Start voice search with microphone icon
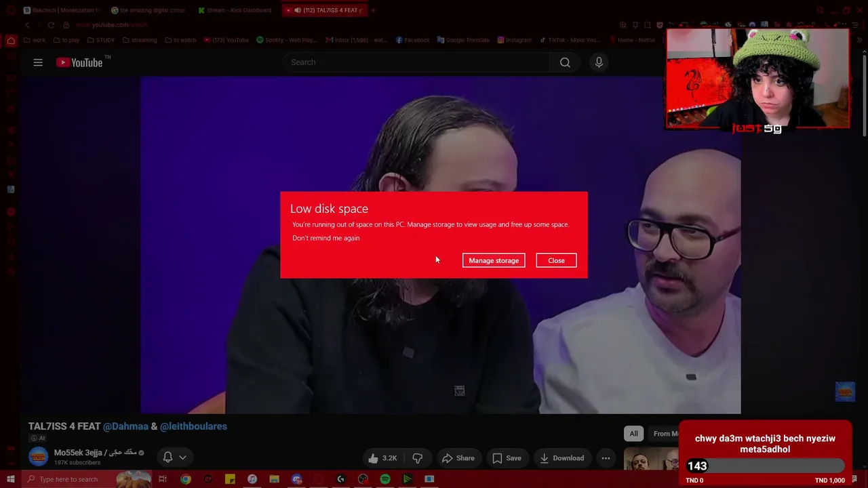 tap(599, 62)
